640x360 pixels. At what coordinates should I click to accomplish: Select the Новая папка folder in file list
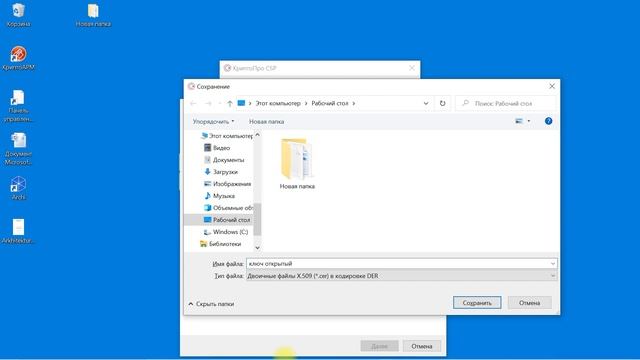pos(297,164)
